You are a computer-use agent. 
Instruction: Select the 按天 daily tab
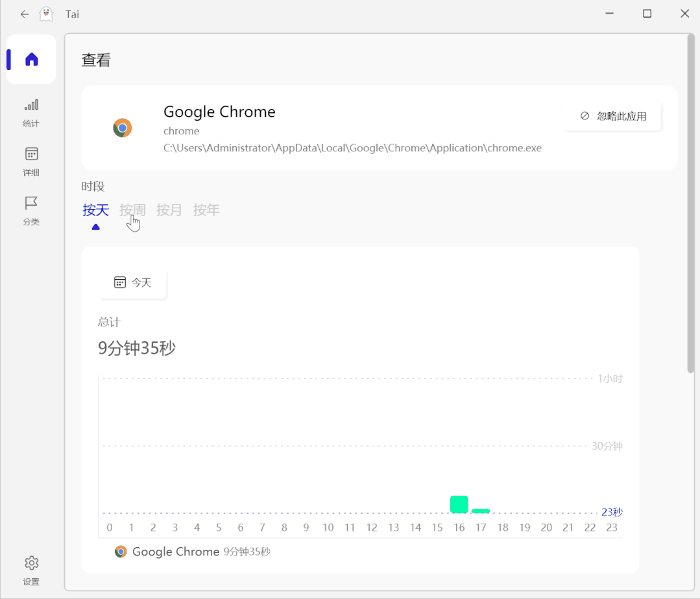[95, 210]
